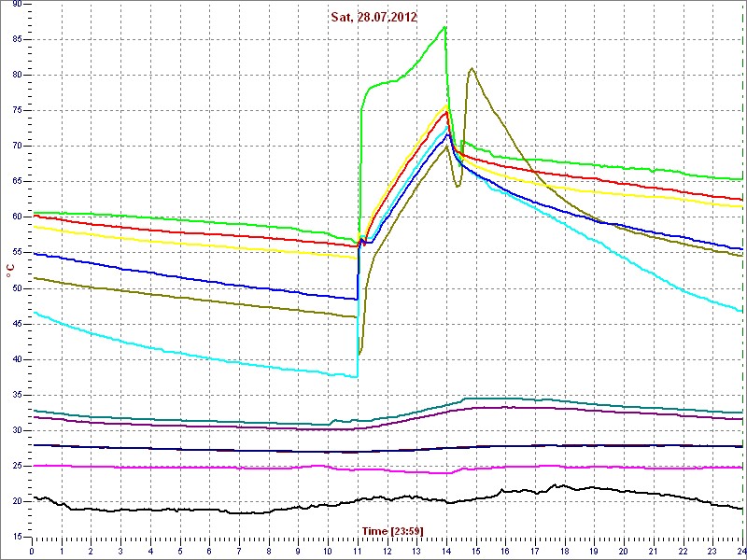Click hour 23 on the time axis
Screen dimensions: 747x560
712,550
